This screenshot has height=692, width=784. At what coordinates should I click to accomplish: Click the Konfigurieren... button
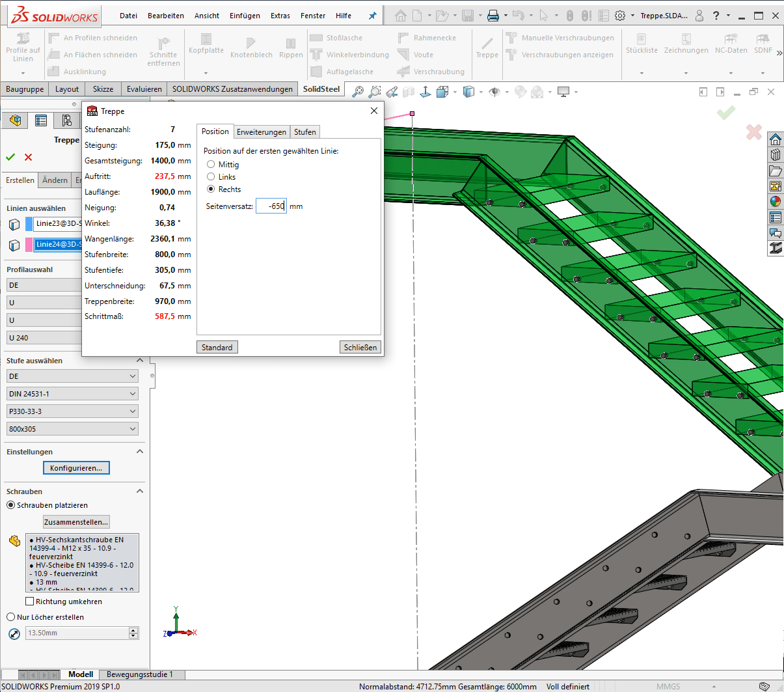pos(76,468)
